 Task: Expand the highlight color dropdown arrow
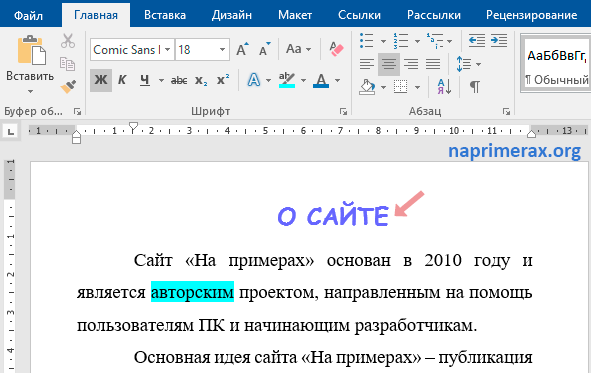(303, 80)
